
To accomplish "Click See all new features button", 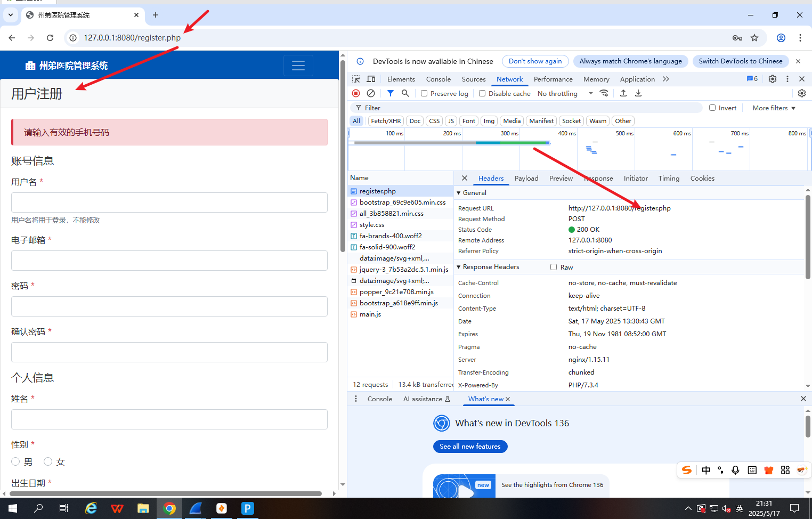I will (470, 447).
